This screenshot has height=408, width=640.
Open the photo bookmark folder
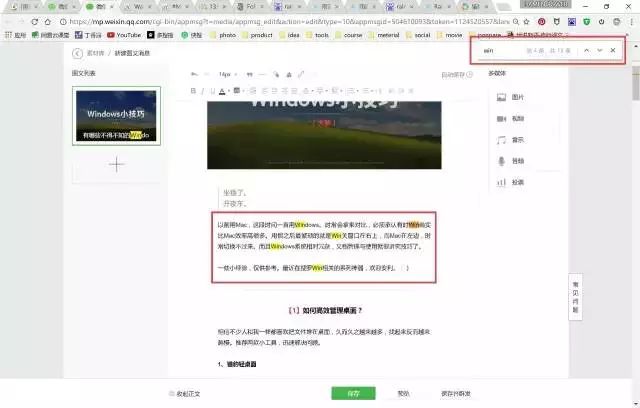point(223,35)
